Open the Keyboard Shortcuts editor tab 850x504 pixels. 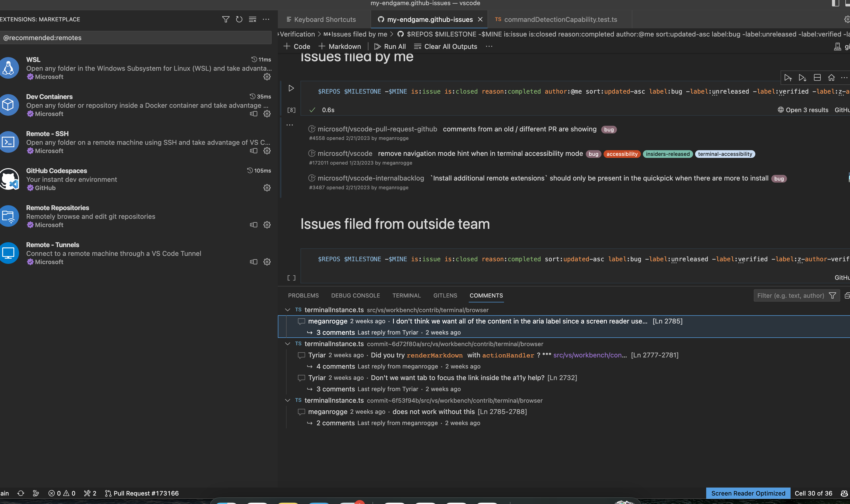(324, 19)
